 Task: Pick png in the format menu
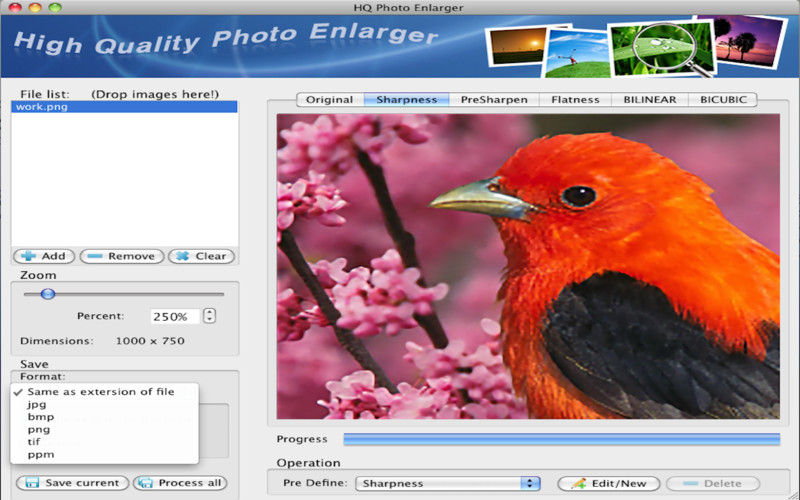tap(104, 430)
